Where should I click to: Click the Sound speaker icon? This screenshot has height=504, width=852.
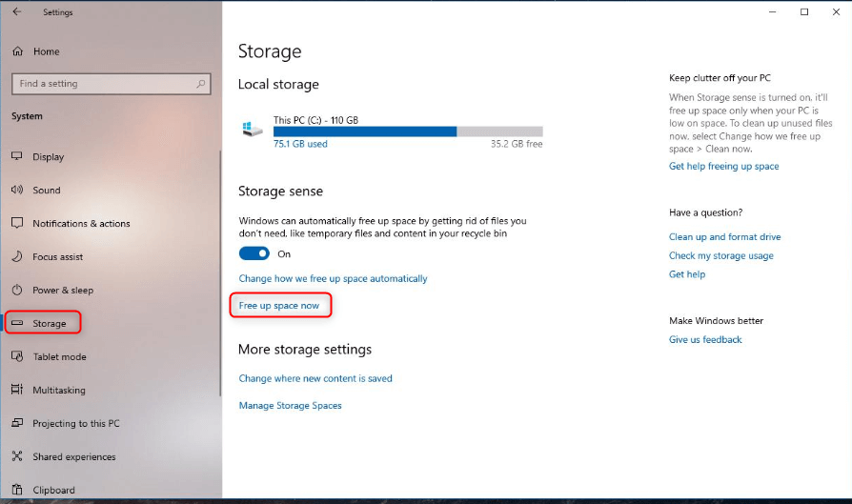coord(16,191)
